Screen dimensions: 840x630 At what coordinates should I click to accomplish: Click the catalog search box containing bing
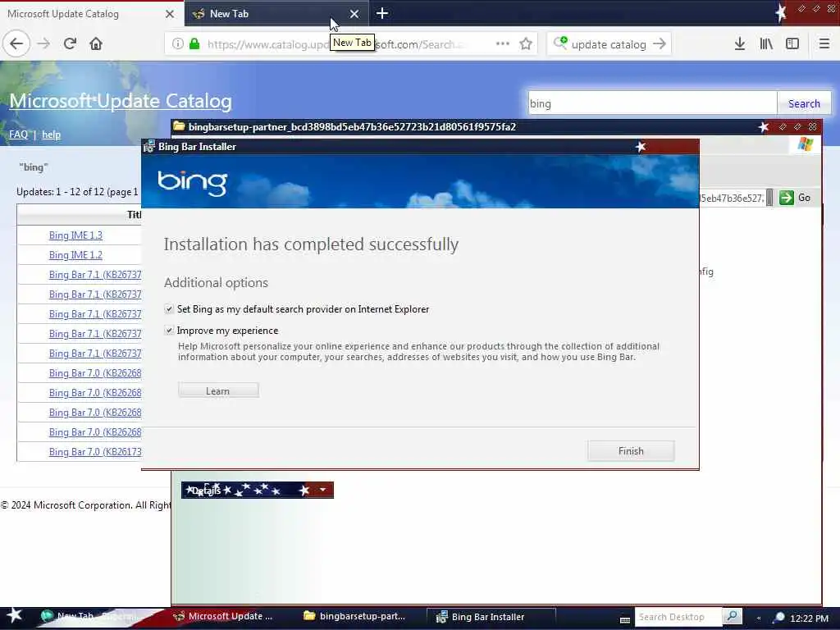[x=652, y=103]
